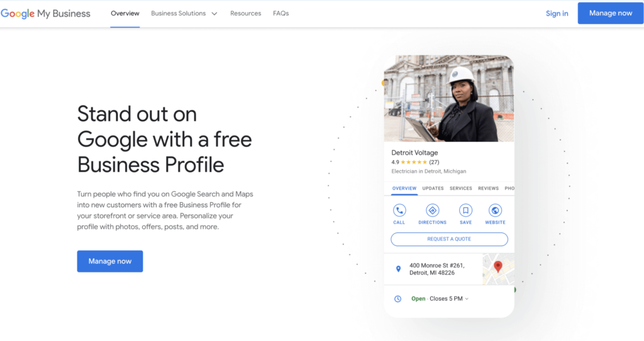Expand hours chevron next to Closes 5 PM
Screen dimensions: 644x341
click(x=467, y=299)
